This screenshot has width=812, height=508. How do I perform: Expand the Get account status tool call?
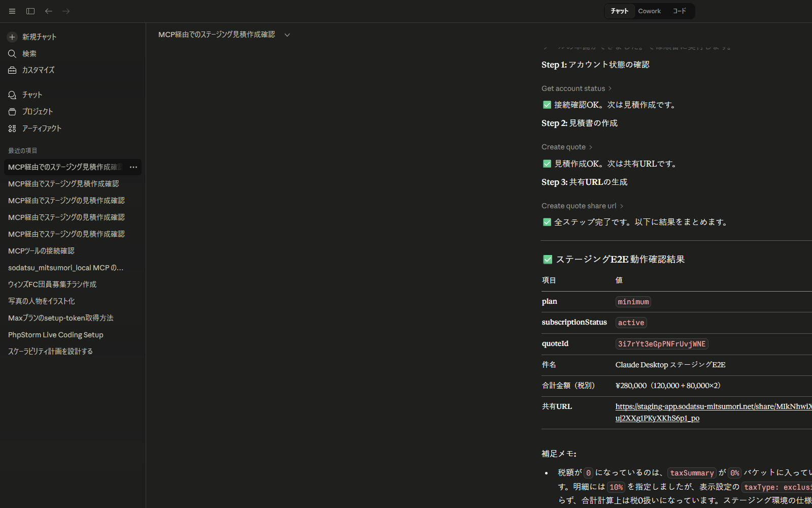coord(577,88)
